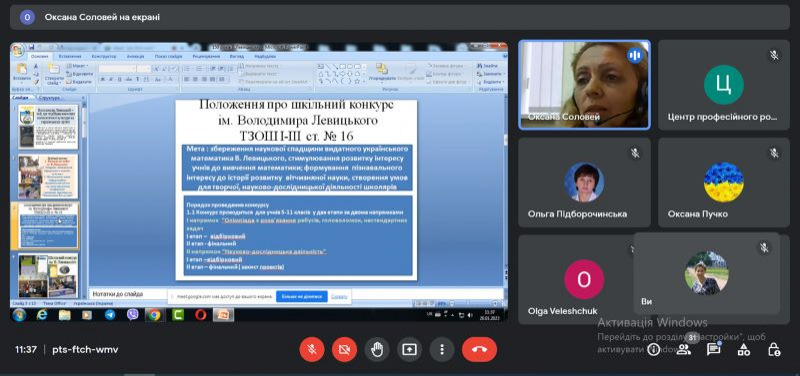Switch to PowerPoint on shared taskbar
This screenshot has width=800, height=376.
(x=223, y=315)
